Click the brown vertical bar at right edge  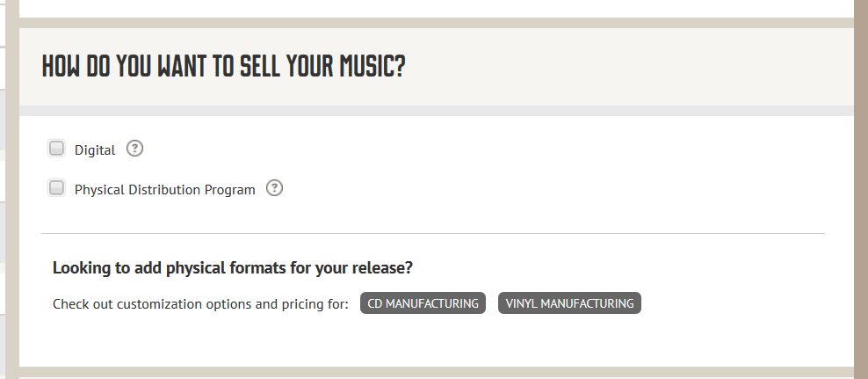coord(861,190)
